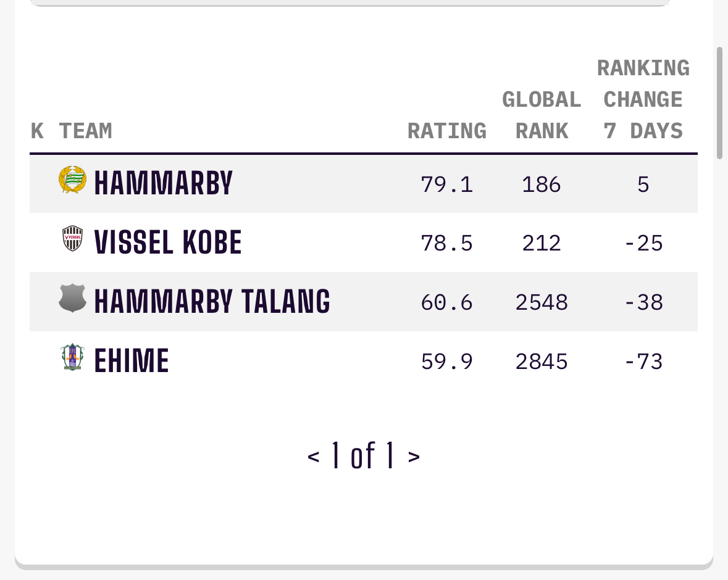The image size is (728, 580).
Task: Open the Ehime team name link
Action: point(131,361)
